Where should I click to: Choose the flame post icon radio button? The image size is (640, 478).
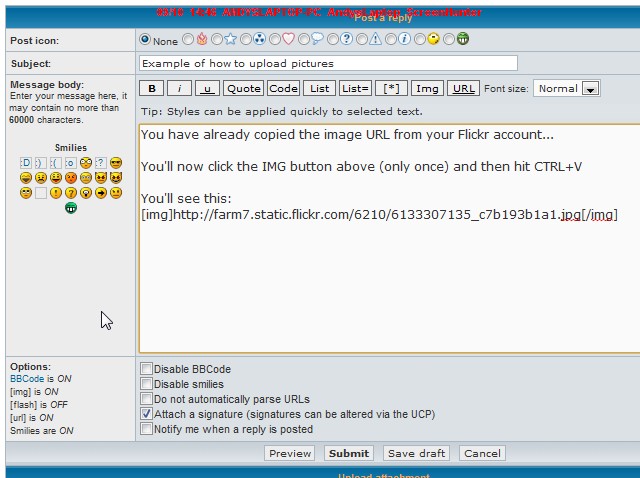point(187,40)
